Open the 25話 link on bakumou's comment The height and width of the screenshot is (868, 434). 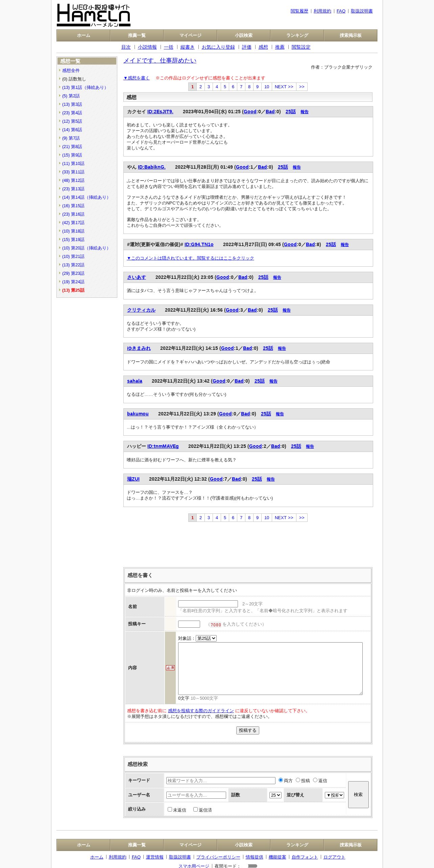(x=266, y=414)
